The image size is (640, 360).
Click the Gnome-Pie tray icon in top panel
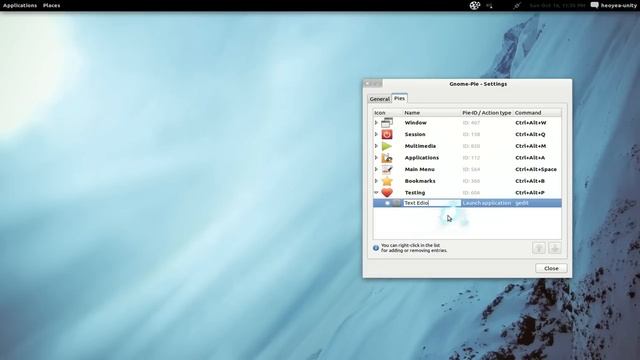[475, 5]
